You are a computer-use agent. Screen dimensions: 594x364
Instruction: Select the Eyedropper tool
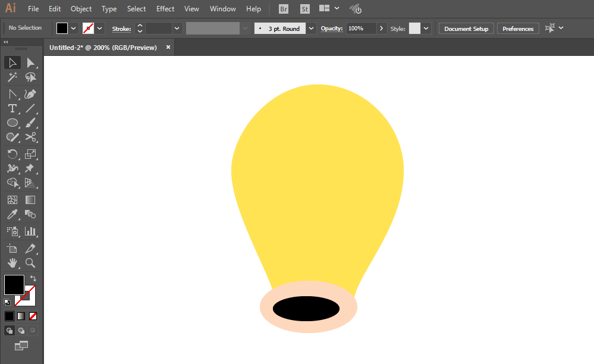point(12,215)
